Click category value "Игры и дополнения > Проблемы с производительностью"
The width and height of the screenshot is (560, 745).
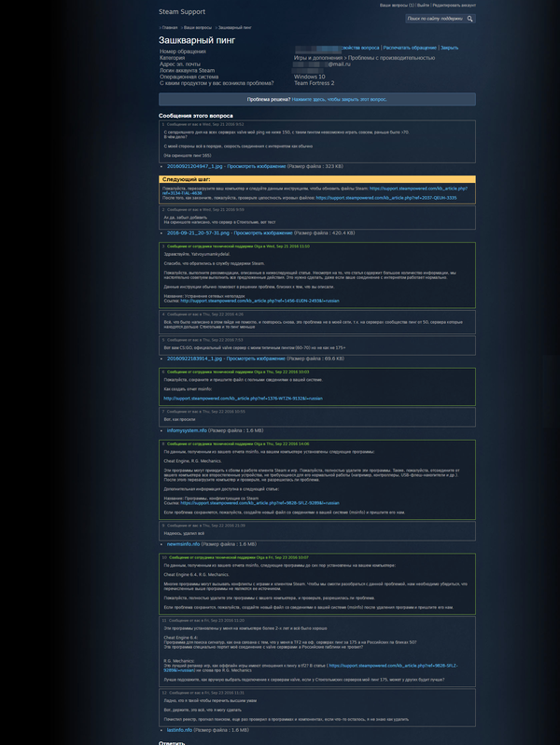tap(364, 58)
